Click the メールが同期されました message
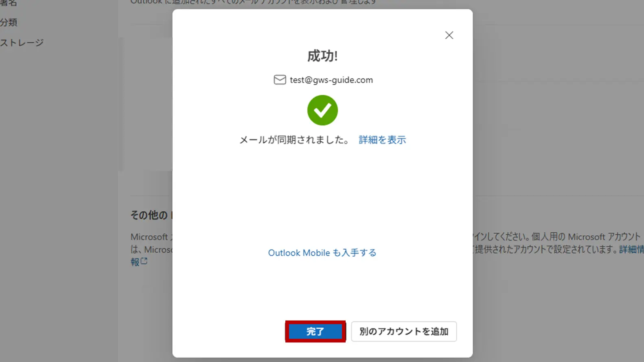This screenshot has width=644, height=362. [294, 140]
